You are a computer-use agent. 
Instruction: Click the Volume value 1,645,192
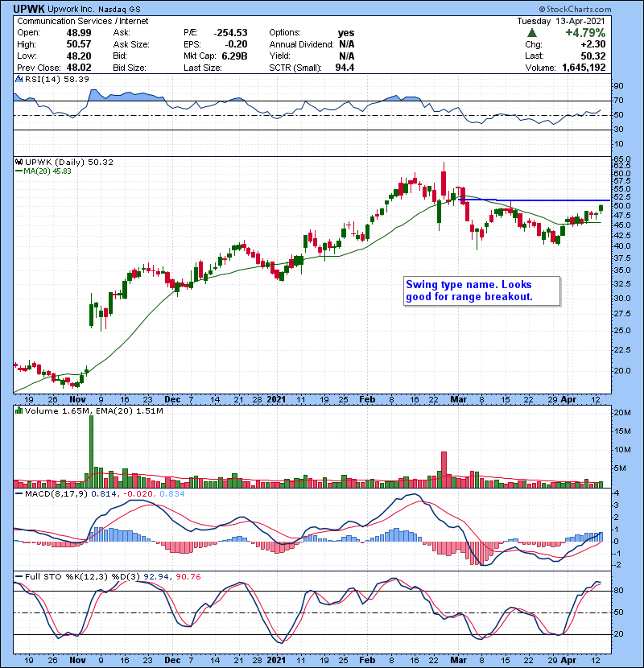point(584,68)
